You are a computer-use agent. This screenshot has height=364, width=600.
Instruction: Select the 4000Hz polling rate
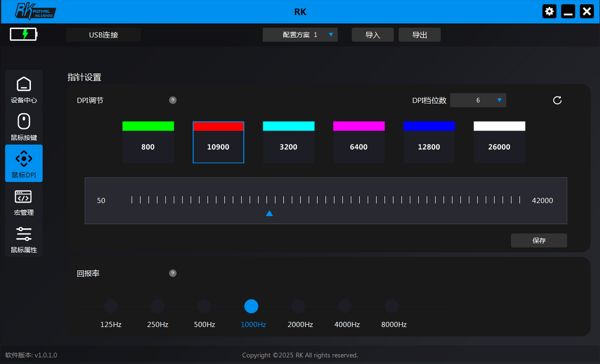point(345,307)
